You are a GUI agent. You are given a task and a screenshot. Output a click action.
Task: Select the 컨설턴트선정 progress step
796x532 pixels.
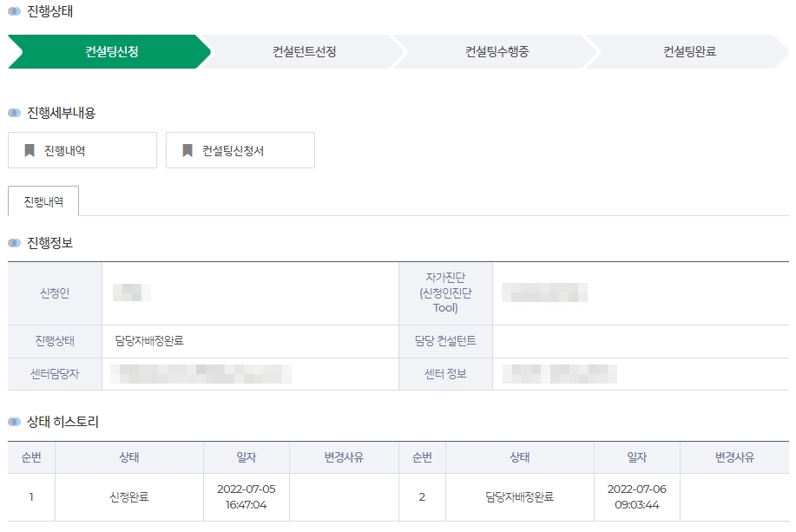[304, 51]
